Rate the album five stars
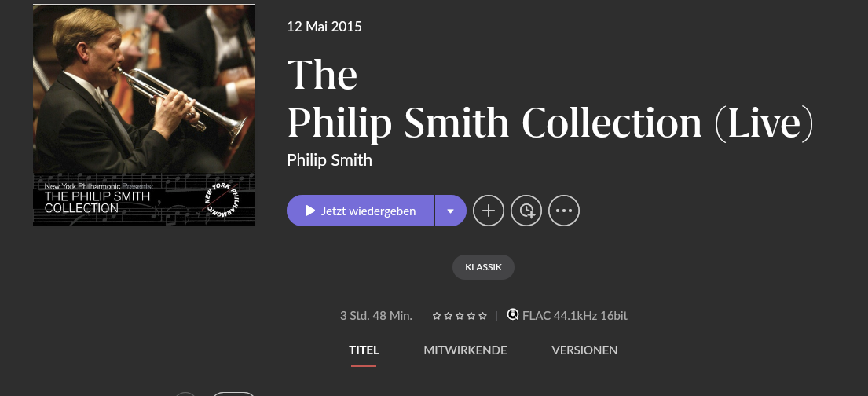Image resolution: width=868 pixels, height=396 pixels. click(x=483, y=316)
